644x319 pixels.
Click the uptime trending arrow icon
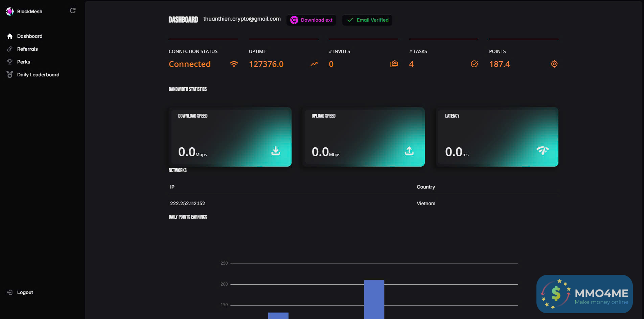314,64
